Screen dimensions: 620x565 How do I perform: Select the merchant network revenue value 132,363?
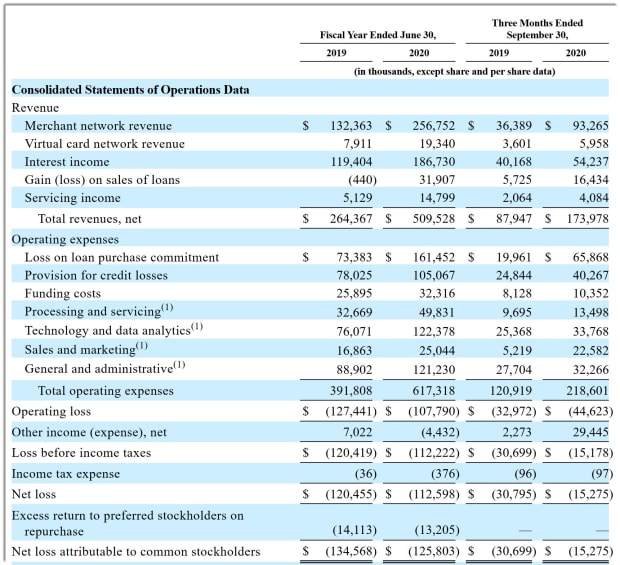tap(351, 126)
